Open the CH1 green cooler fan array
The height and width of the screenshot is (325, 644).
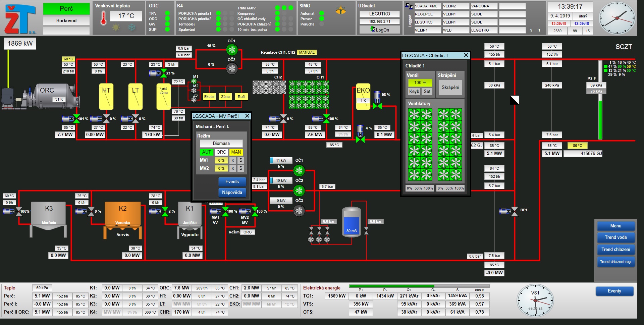309,94
